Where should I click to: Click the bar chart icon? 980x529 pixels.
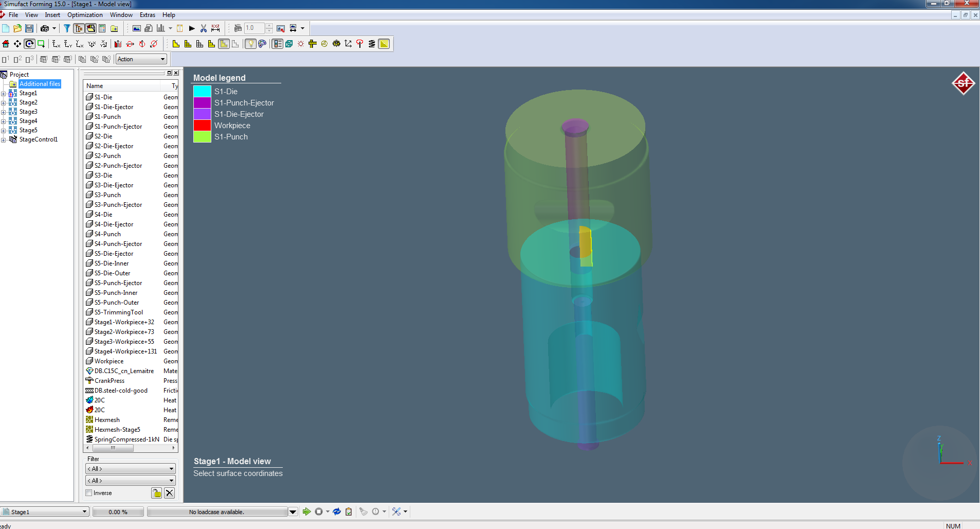[161, 28]
